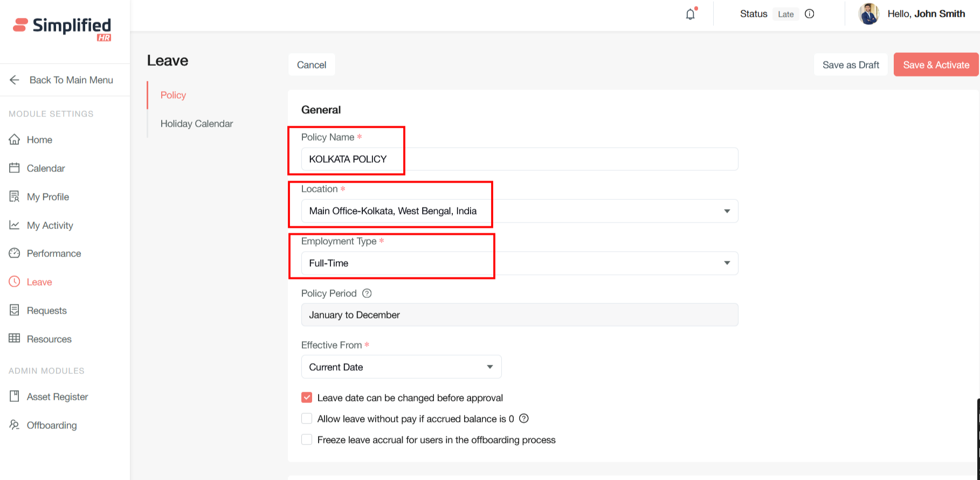980x480 pixels.
Task: Switch to the Holiday Calendar tab
Action: click(196, 123)
